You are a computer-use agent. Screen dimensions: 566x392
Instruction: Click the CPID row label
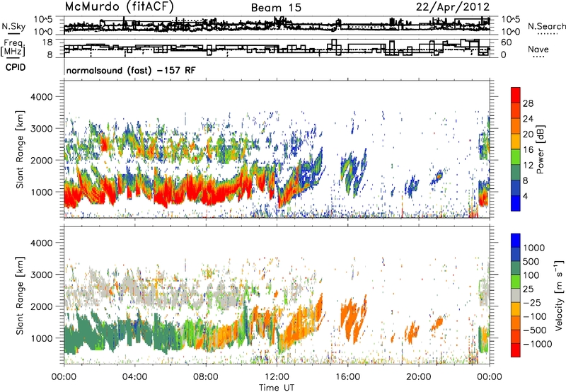pos(16,67)
